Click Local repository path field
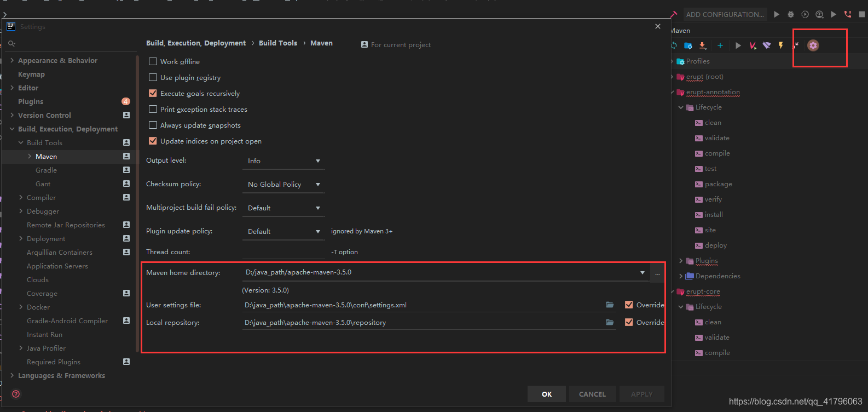The height and width of the screenshot is (412, 868). coord(423,322)
